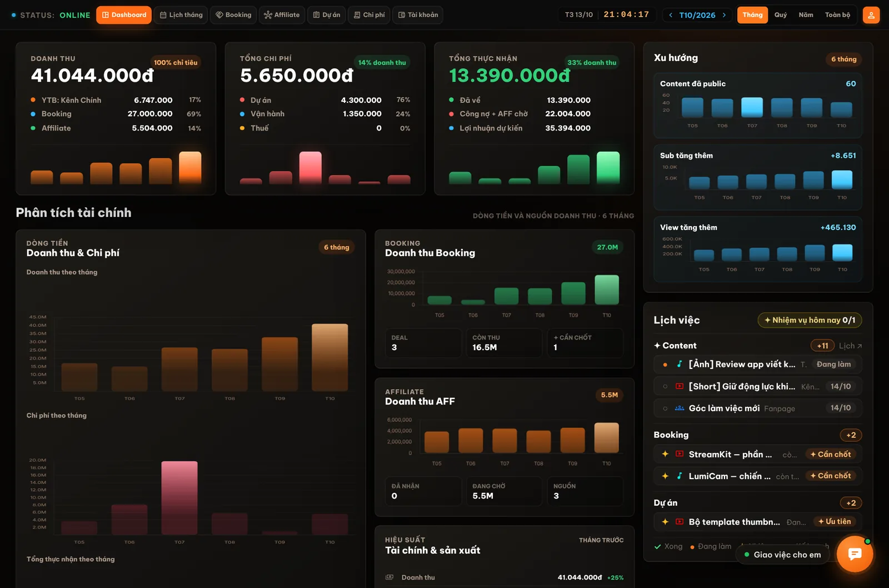Click the YouTube icon on StreamKit task

point(680,454)
